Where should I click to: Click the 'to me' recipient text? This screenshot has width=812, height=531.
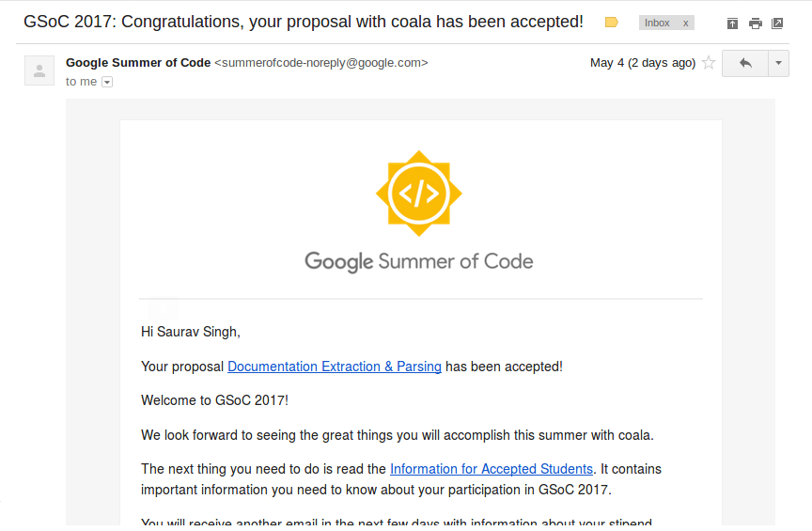point(82,82)
